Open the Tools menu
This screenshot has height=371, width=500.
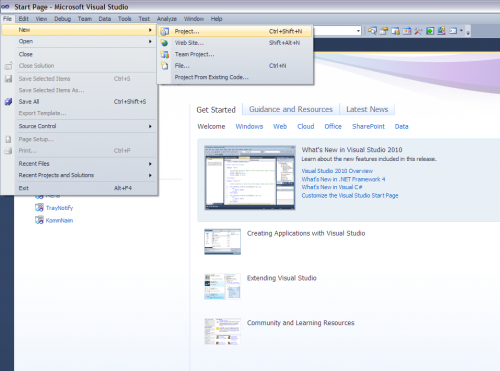click(124, 19)
